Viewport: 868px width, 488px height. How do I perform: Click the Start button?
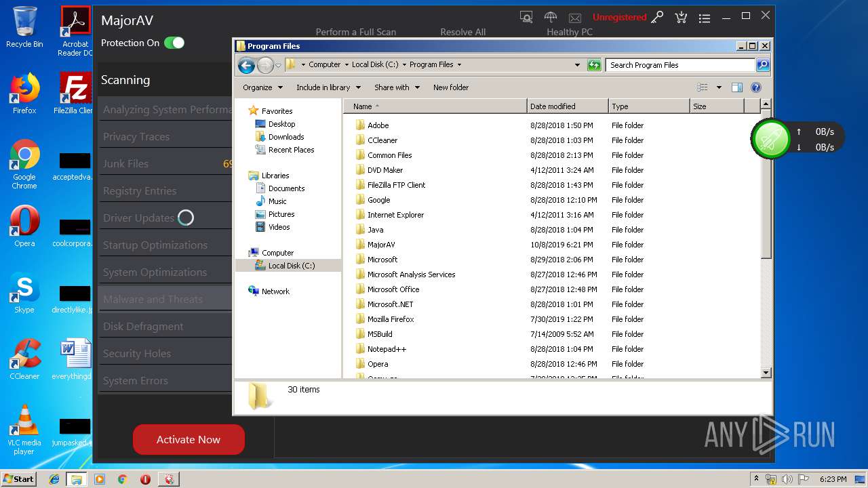[18, 479]
